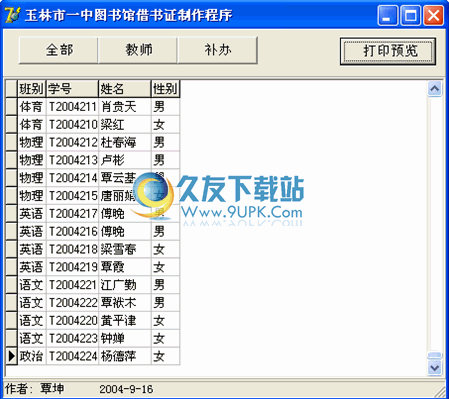The height and width of the screenshot is (399, 449).
Task: Select cell T2004213
Action: click(72, 160)
